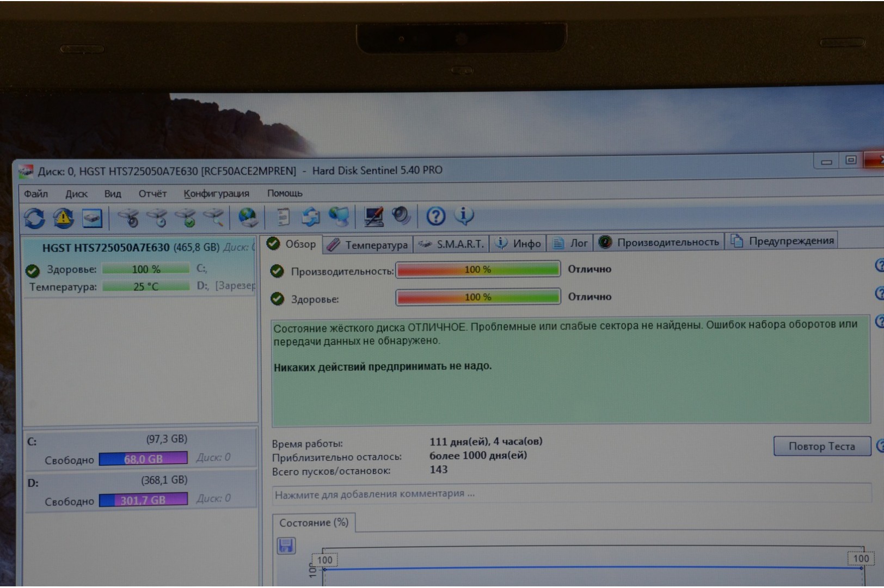Switch to the Обзор tab
The image size is (884, 588).
coord(292,244)
